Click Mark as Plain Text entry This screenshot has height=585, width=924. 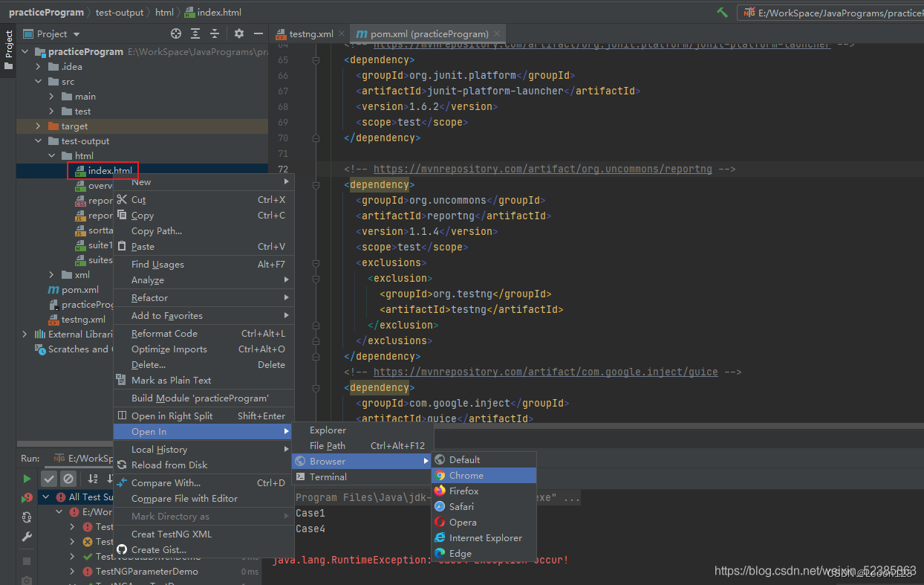click(x=203, y=381)
